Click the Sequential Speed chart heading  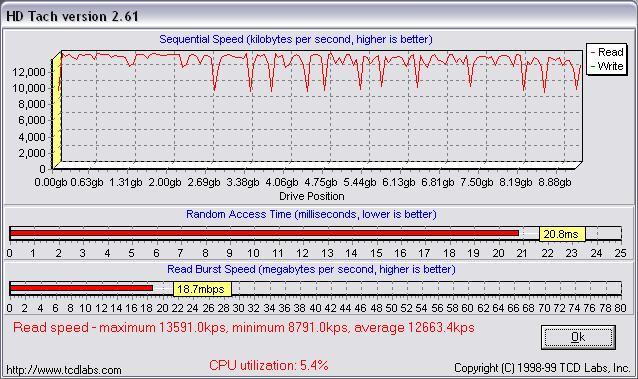tap(296, 39)
